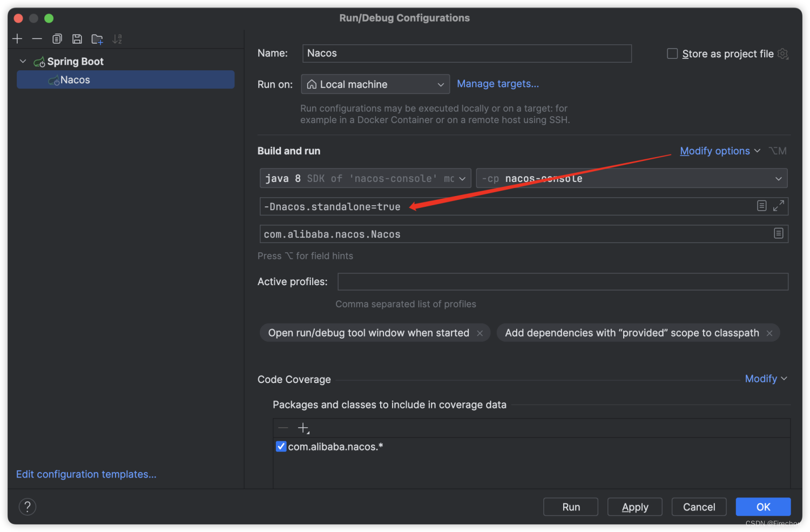The height and width of the screenshot is (532, 810).
Task: Remove 'Open run/debug tool window' option chip
Action: point(480,333)
